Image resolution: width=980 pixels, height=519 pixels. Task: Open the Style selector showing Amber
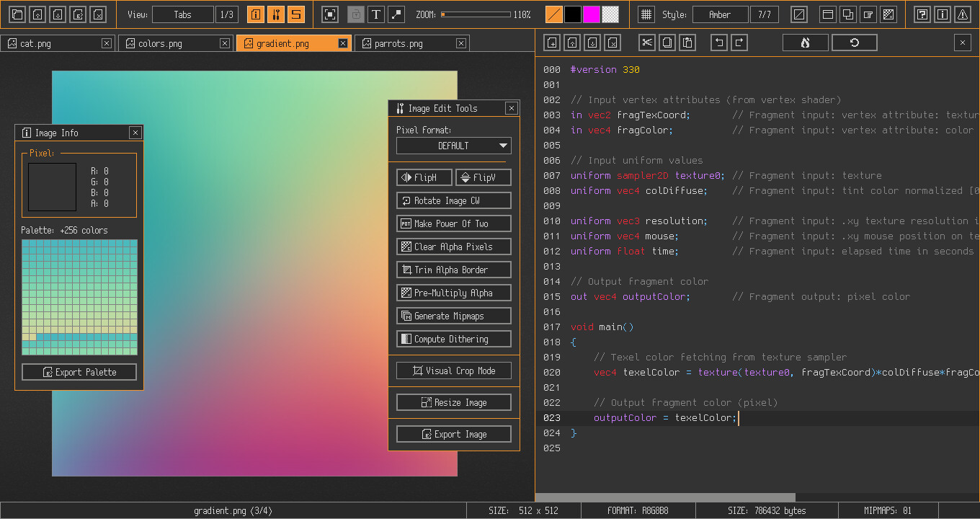point(720,13)
